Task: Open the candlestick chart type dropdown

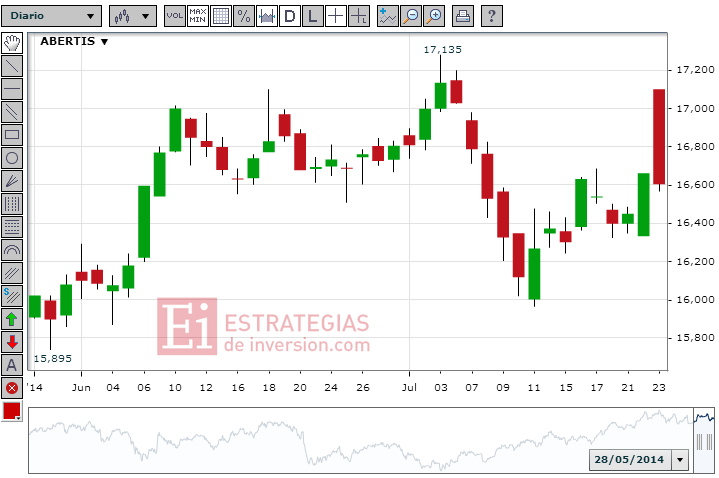Action: coord(133,16)
